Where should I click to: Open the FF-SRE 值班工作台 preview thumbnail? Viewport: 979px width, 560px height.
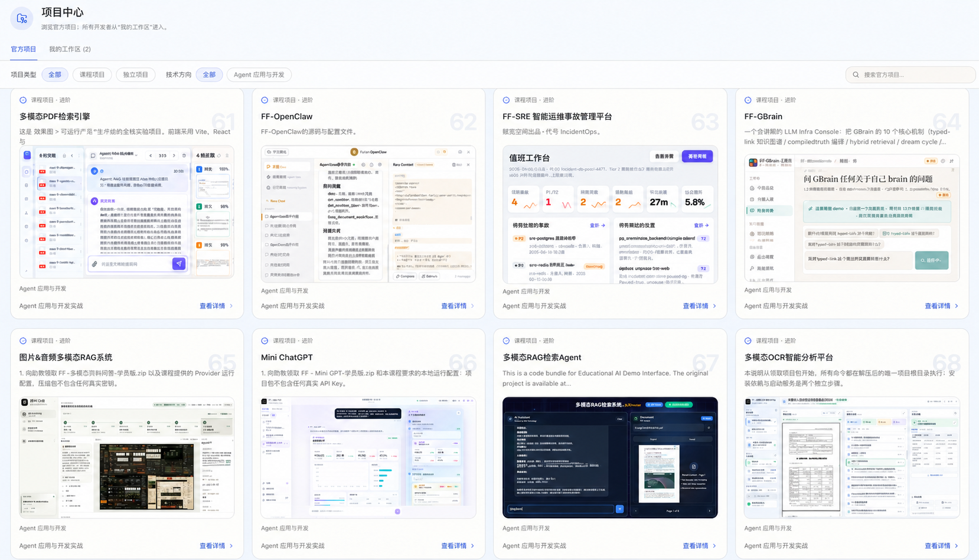click(x=610, y=215)
